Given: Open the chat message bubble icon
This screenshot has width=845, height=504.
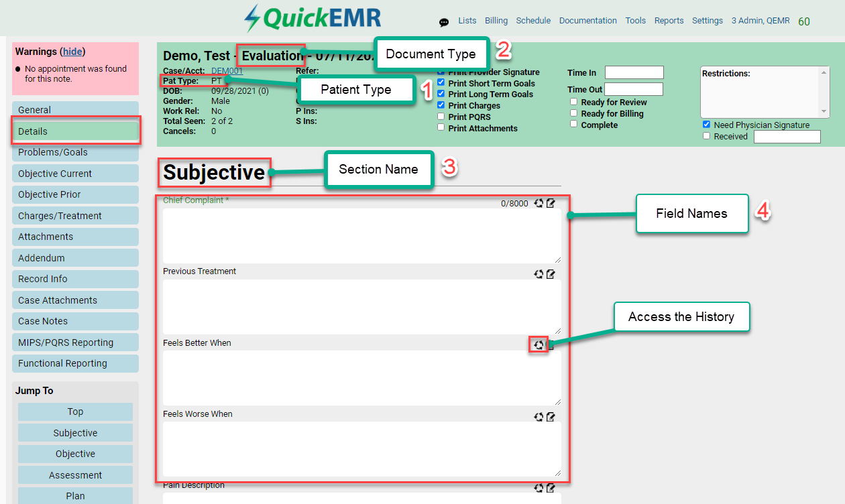Looking at the screenshot, I should [x=444, y=22].
